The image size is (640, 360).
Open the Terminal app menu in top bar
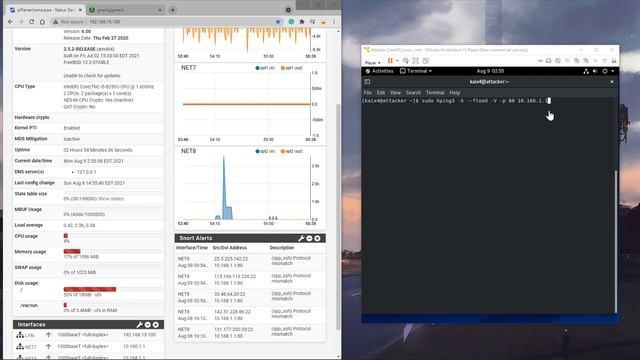tap(416, 71)
